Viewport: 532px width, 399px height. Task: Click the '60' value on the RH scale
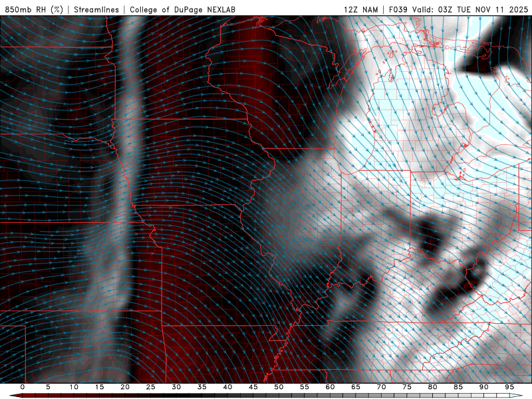pyautogui.click(x=330, y=387)
